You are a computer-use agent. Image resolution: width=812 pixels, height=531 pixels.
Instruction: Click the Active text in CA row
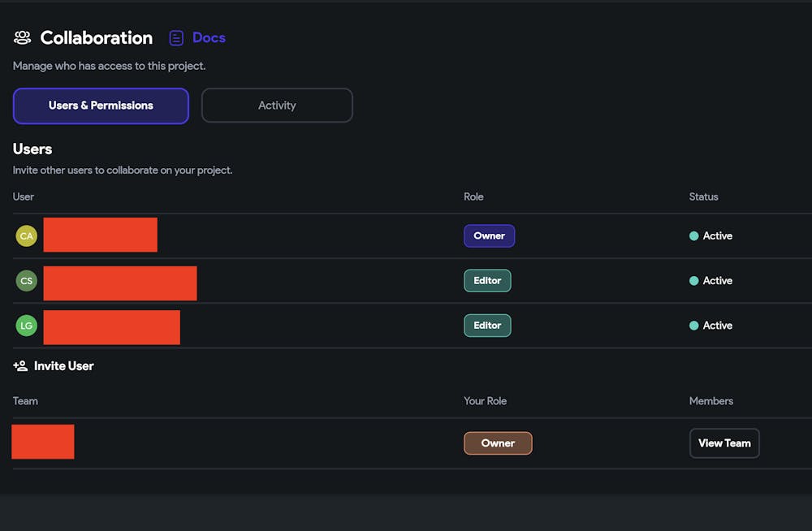point(717,235)
